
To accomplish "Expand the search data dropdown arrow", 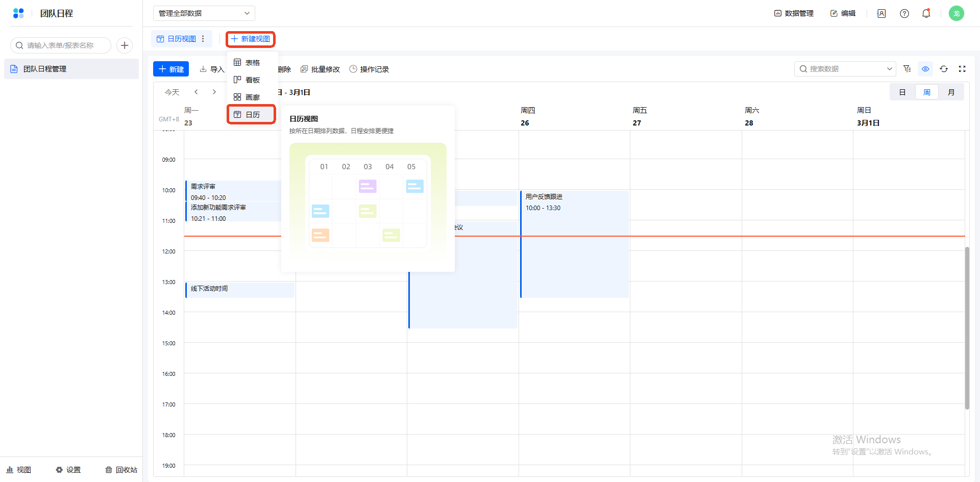I will click(x=889, y=69).
